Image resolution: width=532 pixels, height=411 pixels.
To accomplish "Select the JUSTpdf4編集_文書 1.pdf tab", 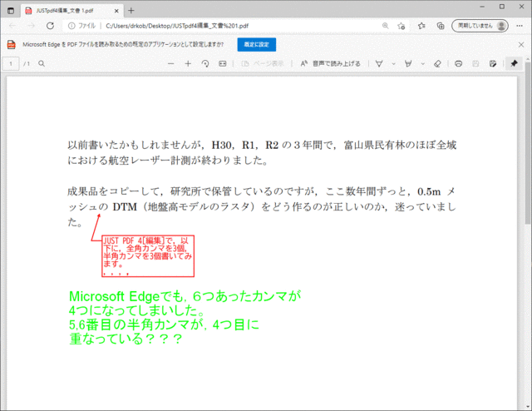I will coord(72,11).
